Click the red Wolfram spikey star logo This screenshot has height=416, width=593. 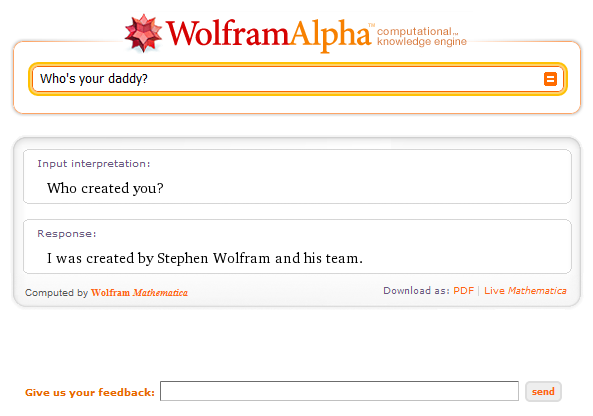143,33
